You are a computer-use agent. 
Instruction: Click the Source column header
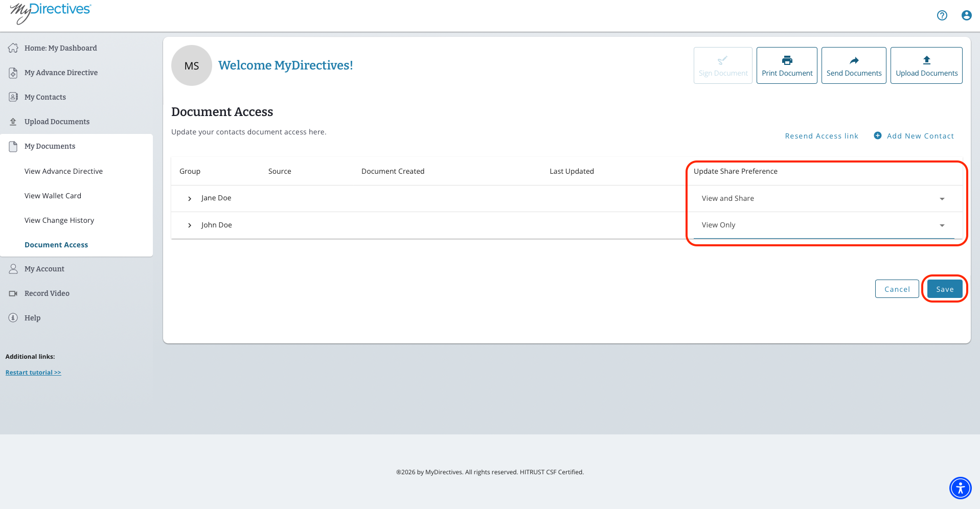(280, 171)
